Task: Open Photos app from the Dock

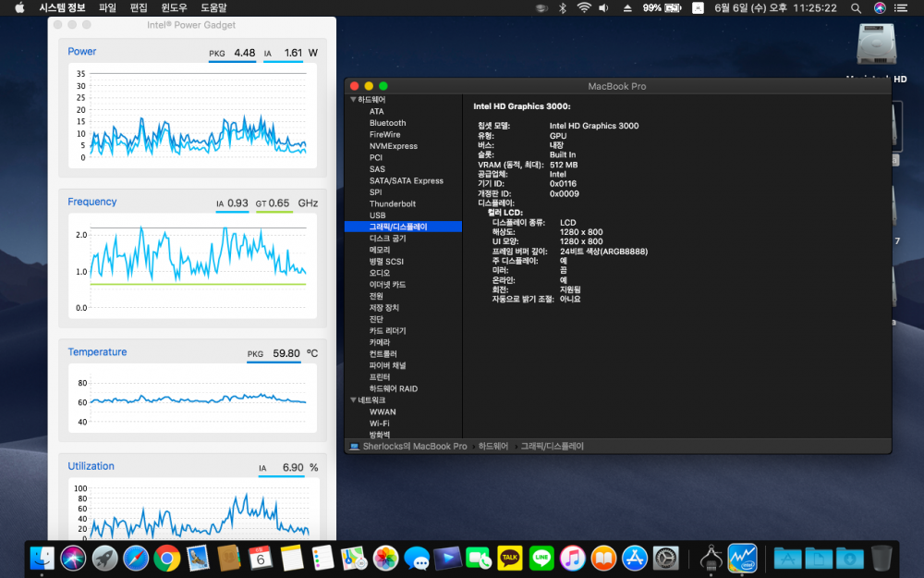Action: [x=385, y=558]
